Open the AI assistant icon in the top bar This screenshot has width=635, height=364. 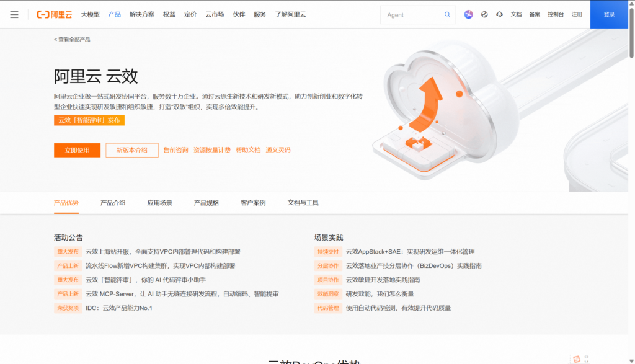[x=468, y=14]
